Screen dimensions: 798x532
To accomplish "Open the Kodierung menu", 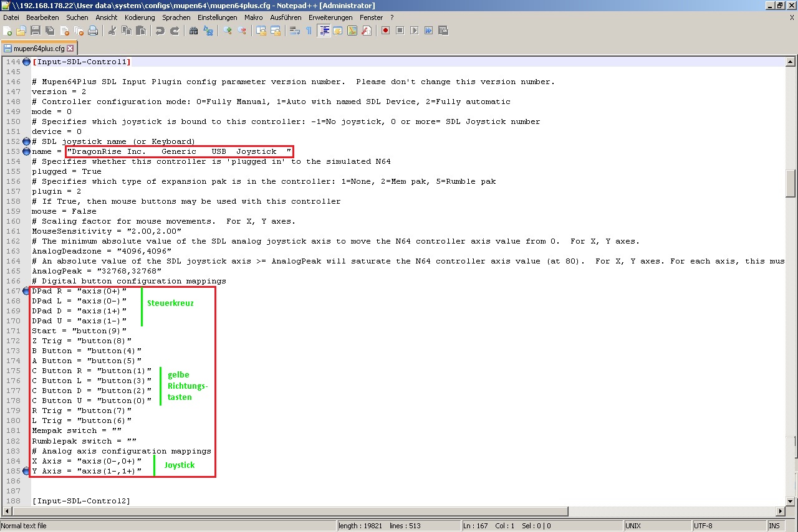I will pyautogui.click(x=140, y=17).
